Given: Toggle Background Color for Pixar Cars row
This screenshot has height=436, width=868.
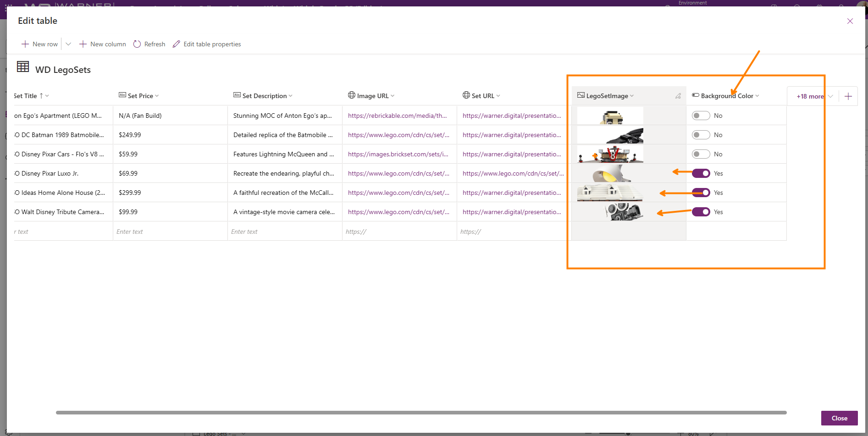Looking at the screenshot, I should pyautogui.click(x=701, y=154).
